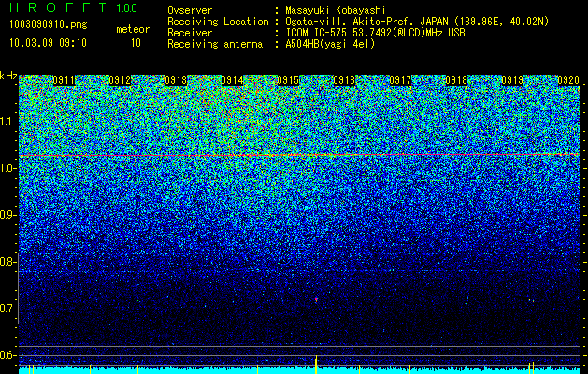
Task: Click the tall yellow meteor spike below 0915
Action: point(316,365)
